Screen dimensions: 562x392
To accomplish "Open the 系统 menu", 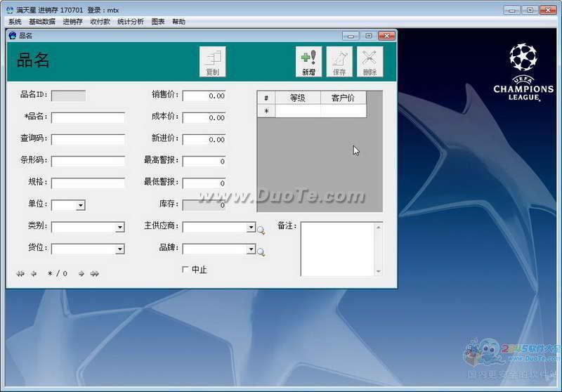I will (15, 22).
